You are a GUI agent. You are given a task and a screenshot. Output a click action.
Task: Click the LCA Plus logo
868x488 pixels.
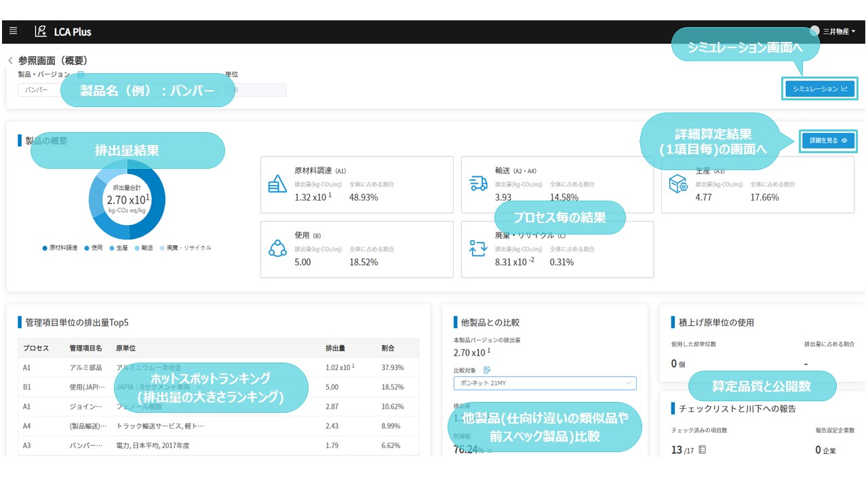click(x=57, y=30)
